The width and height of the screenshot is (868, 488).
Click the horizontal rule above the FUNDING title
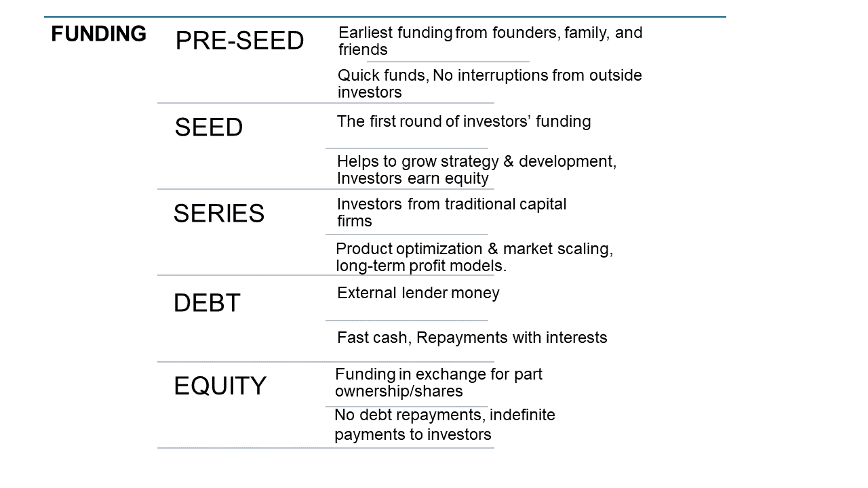(384, 17)
